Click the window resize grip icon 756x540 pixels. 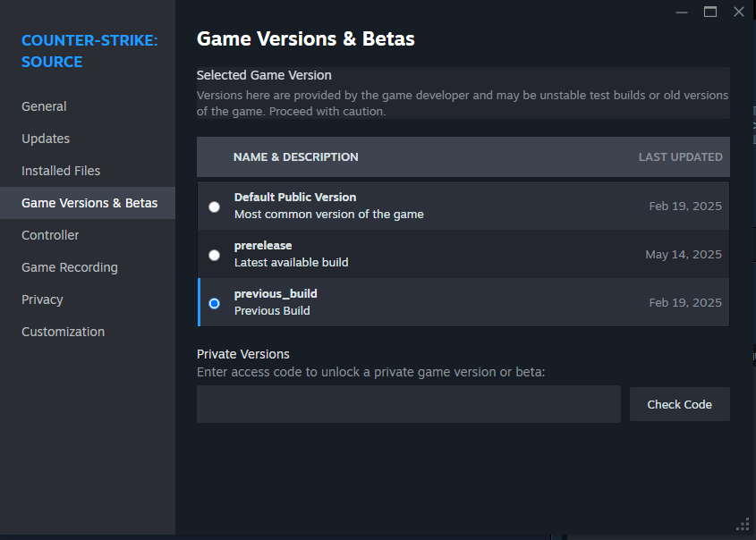pyautogui.click(x=743, y=524)
